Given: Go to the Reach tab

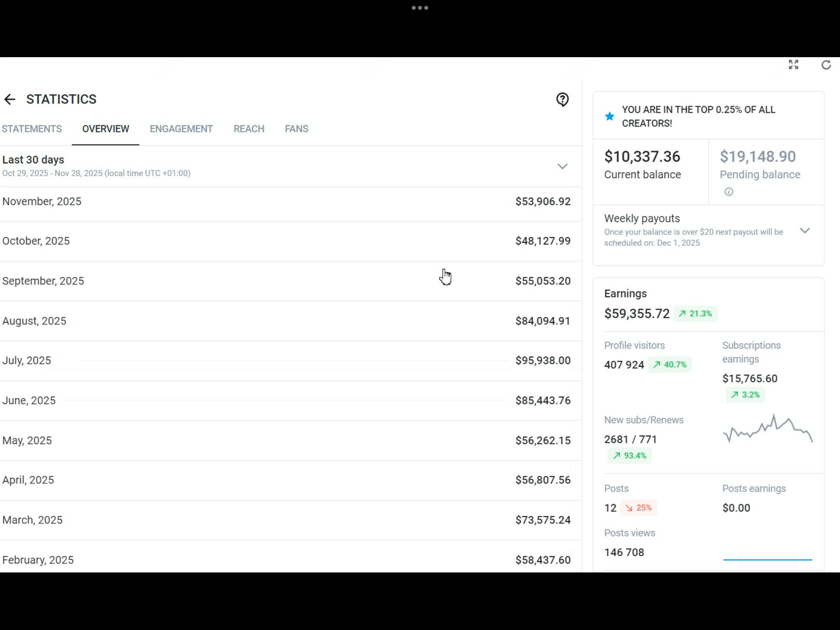Looking at the screenshot, I should [249, 129].
